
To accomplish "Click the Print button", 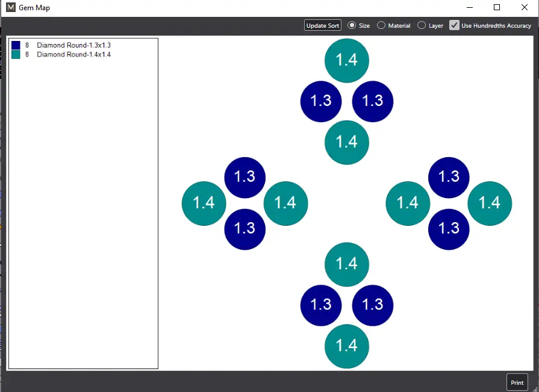I will [517, 382].
